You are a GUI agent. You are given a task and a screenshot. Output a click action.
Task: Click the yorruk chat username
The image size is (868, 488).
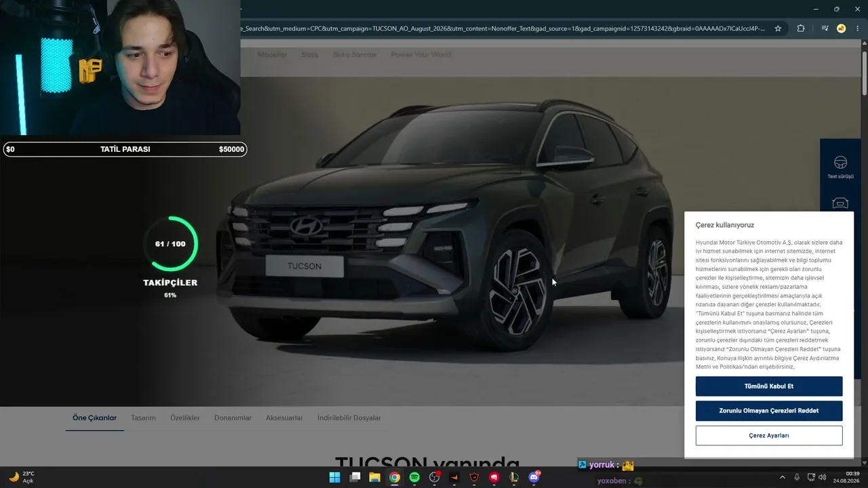coord(601,465)
